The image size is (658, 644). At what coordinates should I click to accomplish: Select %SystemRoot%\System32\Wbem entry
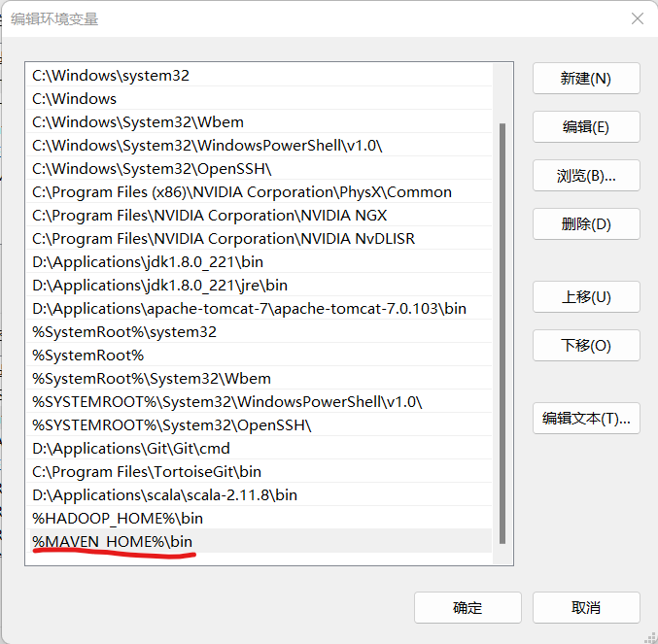pyautogui.click(x=260, y=379)
